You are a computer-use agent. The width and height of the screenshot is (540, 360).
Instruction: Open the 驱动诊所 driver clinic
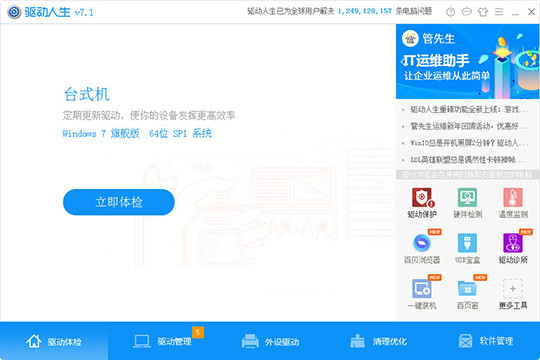513,248
